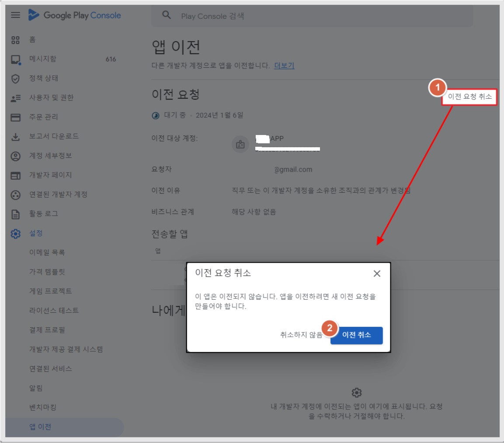Image resolution: width=504 pixels, height=443 pixels.
Task: Open 연결된 개발자 계정 menu item
Action: tap(58, 194)
